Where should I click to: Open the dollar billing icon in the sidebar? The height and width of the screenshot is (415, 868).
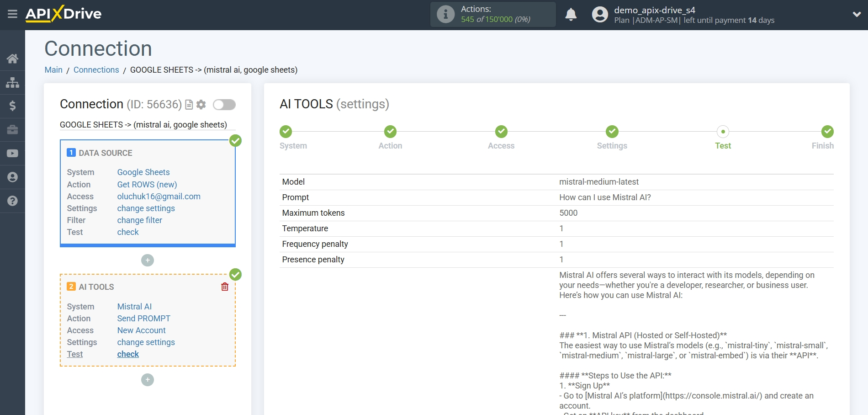[x=12, y=106]
